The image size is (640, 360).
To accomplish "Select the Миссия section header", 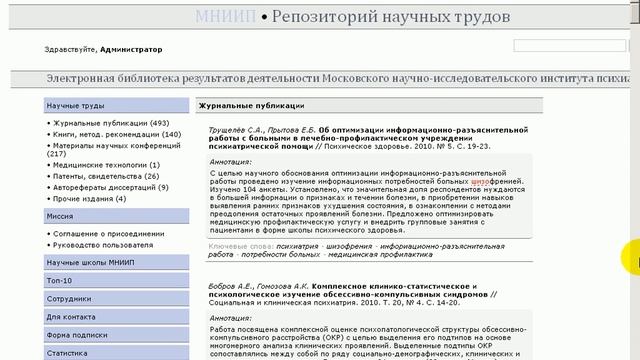I will (116, 216).
